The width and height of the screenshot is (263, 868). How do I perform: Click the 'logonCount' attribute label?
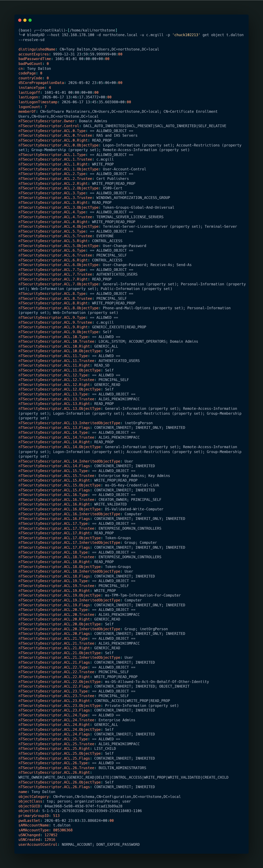pos(29,107)
